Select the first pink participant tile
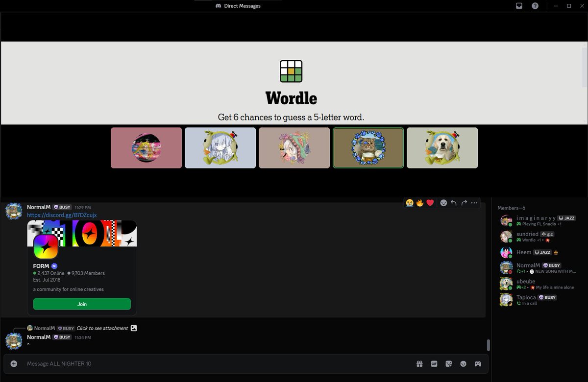This screenshot has height=382, width=588. pos(146,148)
